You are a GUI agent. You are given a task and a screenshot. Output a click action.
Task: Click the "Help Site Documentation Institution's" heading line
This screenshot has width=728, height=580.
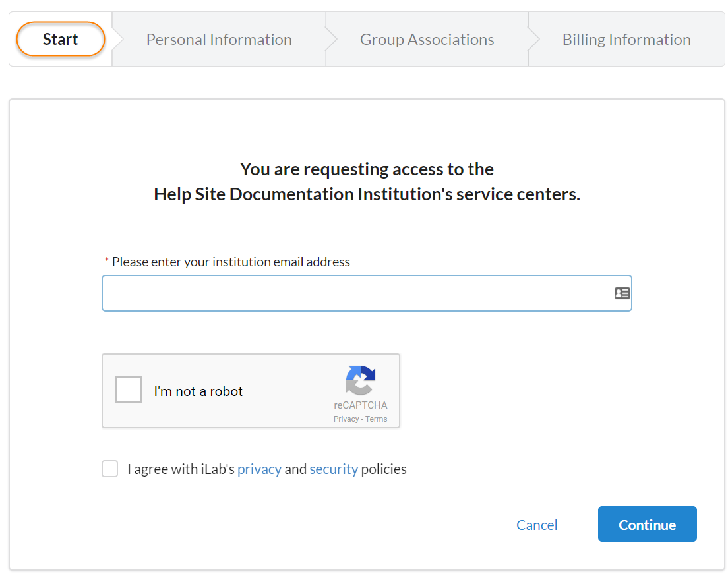point(367,194)
